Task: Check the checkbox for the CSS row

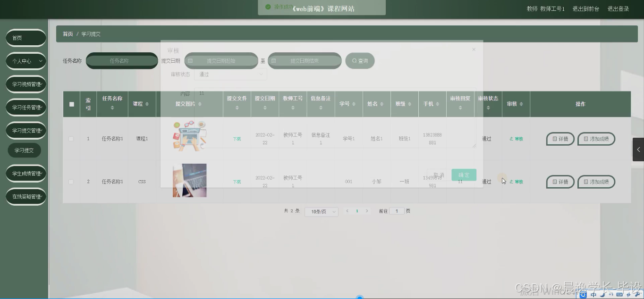Action: coord(71,182)
